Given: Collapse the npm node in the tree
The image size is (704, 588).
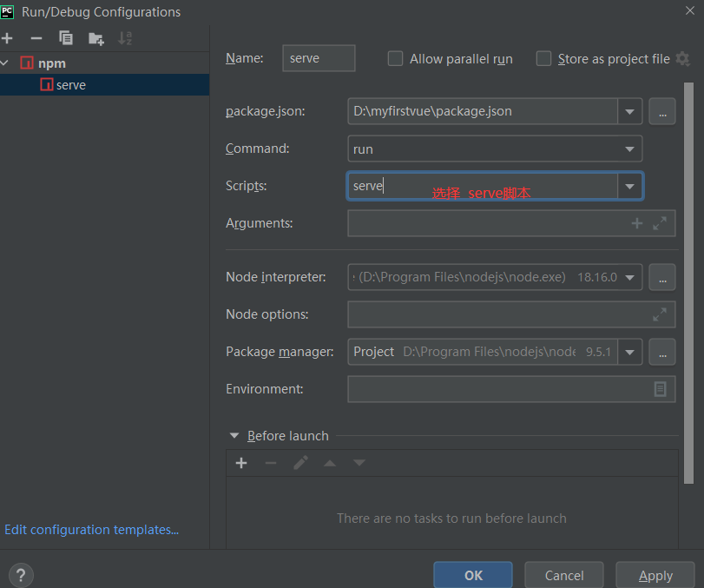Looking at the screenshot, I should point(6,63).
